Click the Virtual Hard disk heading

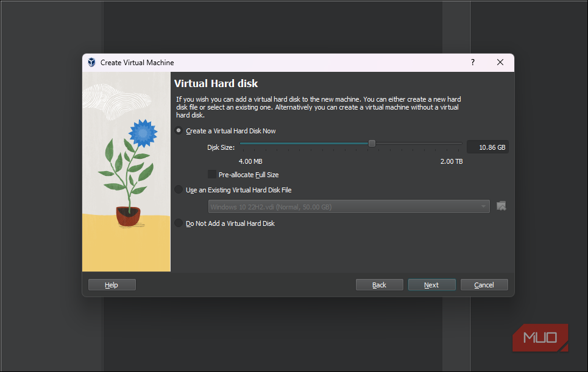point(216,83)
